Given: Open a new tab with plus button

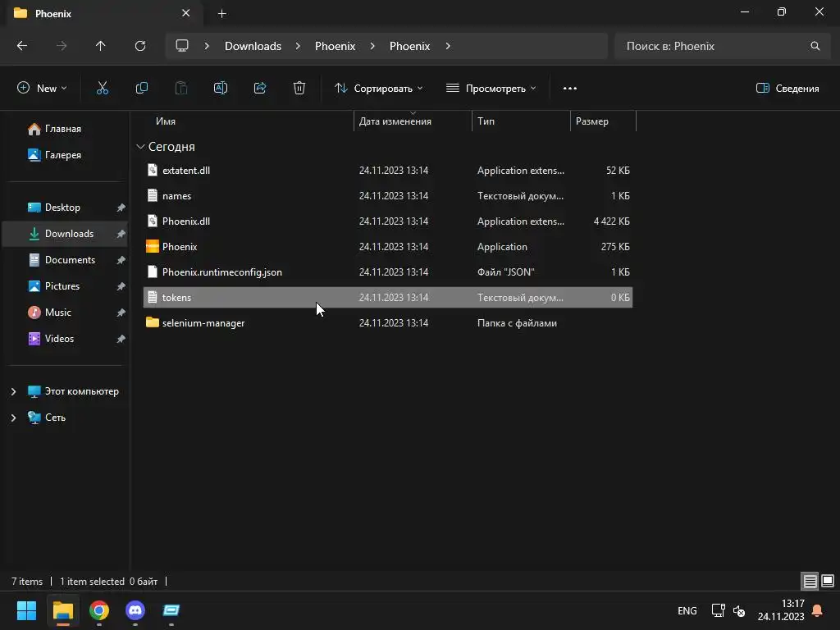Looking at the screenshot, I should pyautogui.click(x=221, y=13).
